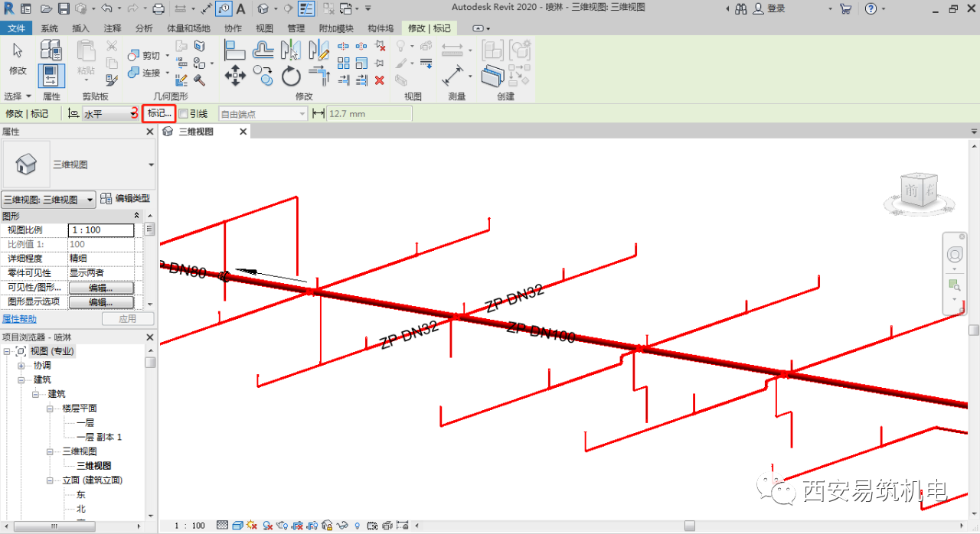The image size is (980, 534).
Task: Select the Move tool icon
Action: point(234,75)
